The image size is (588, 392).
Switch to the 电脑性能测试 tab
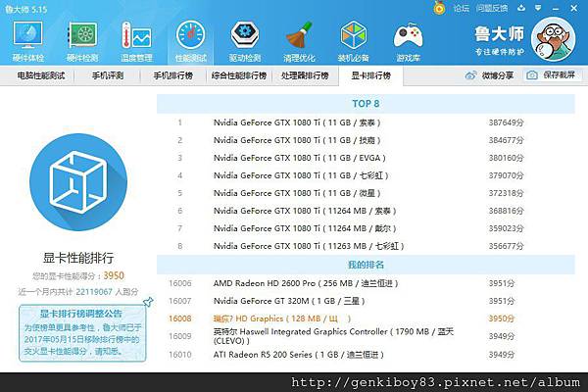click(41, 75)
